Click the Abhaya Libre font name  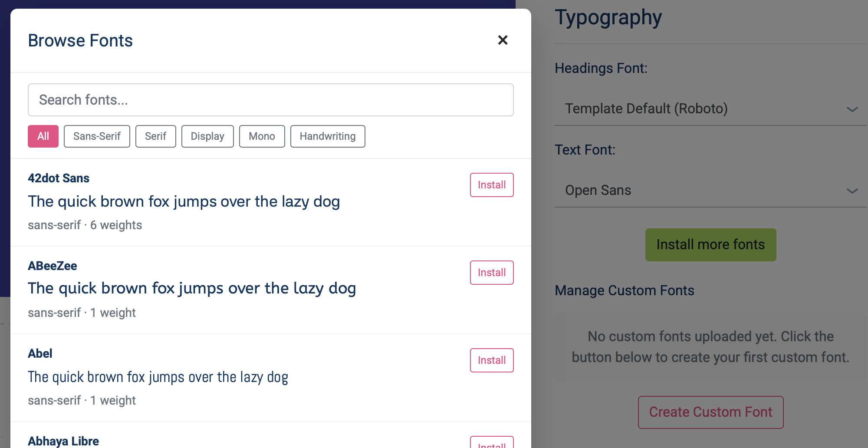tap(63, 441)
